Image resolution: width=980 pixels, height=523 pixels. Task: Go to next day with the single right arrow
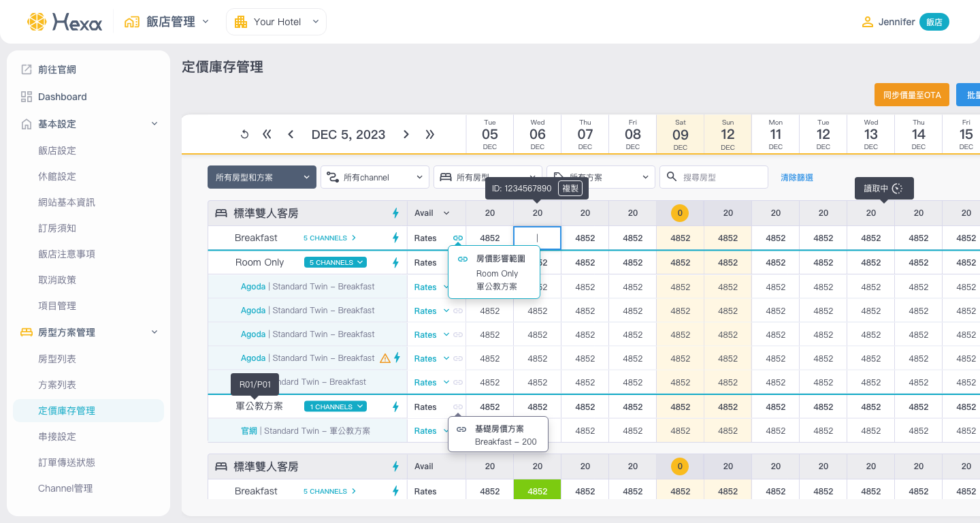(406, 135)
